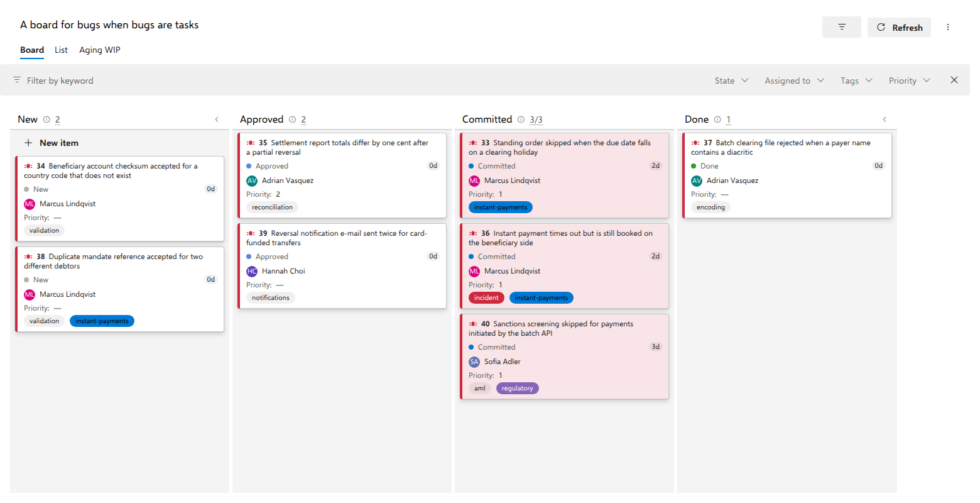Switch to the Aging WIP tab
This screenshot has width=980, height=503.
(100, 50)
